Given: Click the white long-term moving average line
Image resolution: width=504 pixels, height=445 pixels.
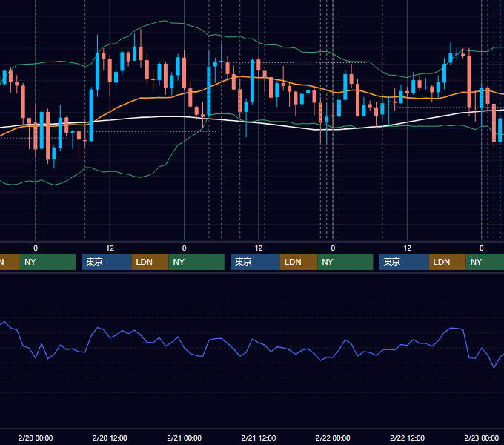Looking at the screenshot, I should 161,116.
